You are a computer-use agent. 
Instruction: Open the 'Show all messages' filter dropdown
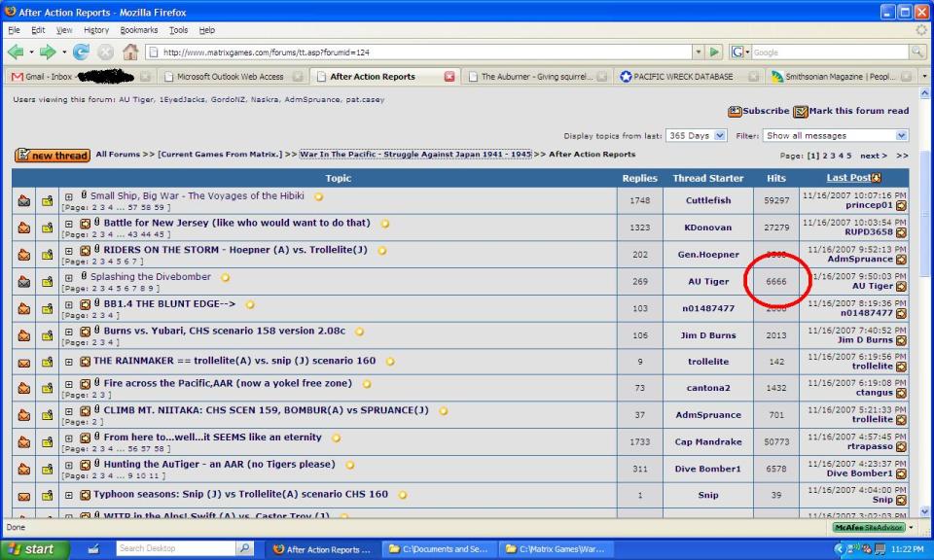click(901, 136)
